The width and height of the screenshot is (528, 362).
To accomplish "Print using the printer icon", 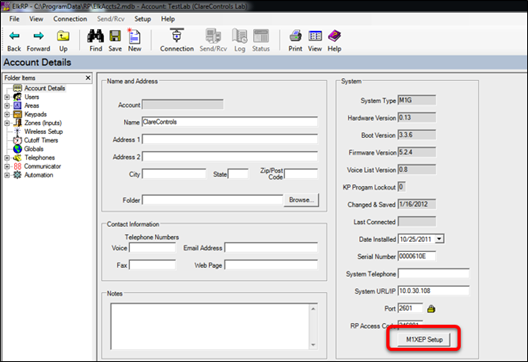I will pos(295,36).
